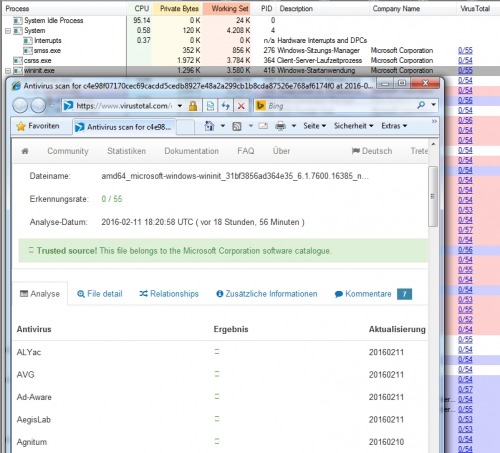Click the Home page icon in command bar
The width and height of the screenshot is (500, 453).
209,126
